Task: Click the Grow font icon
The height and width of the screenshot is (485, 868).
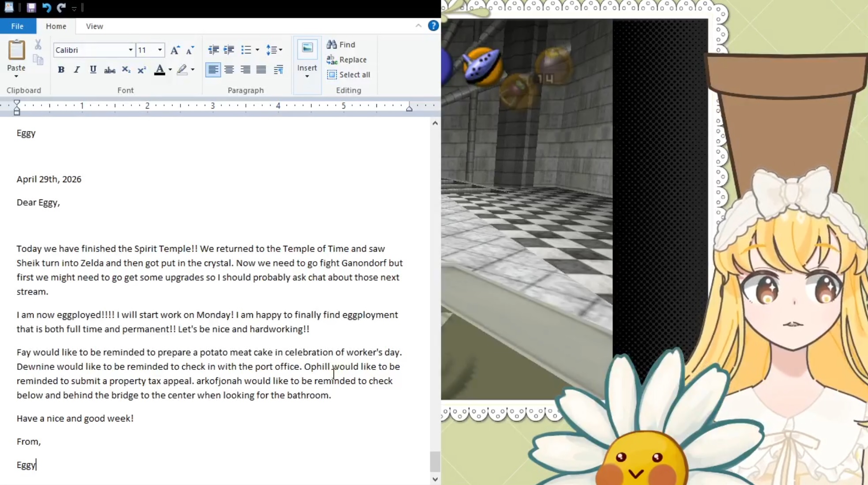Action: coord(175,50)
